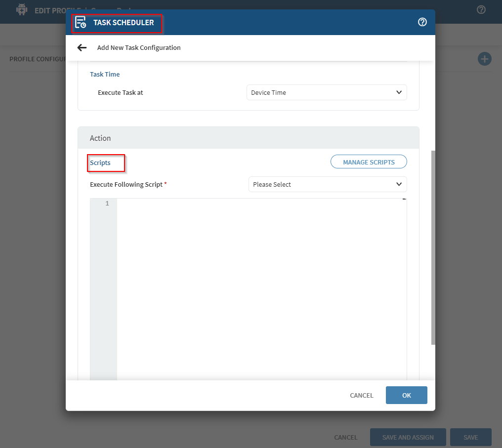Click Cancel beside Save and Assign
Viewport: 502px width, 448px height.
point(345,437)
